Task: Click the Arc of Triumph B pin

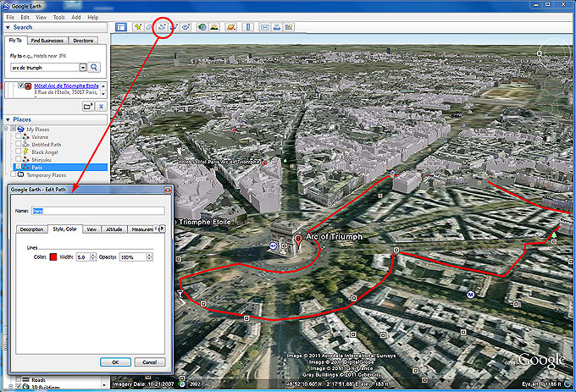Action: pos(298,240)
